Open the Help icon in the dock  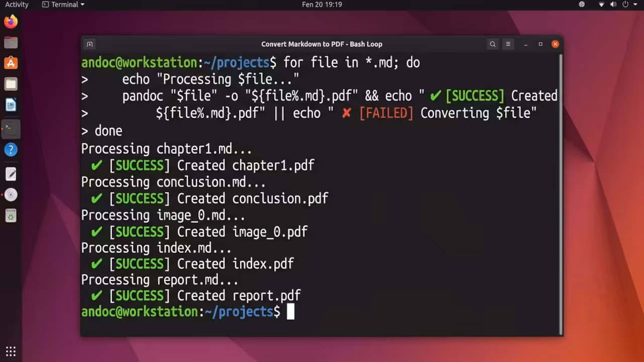coord(11,149)
